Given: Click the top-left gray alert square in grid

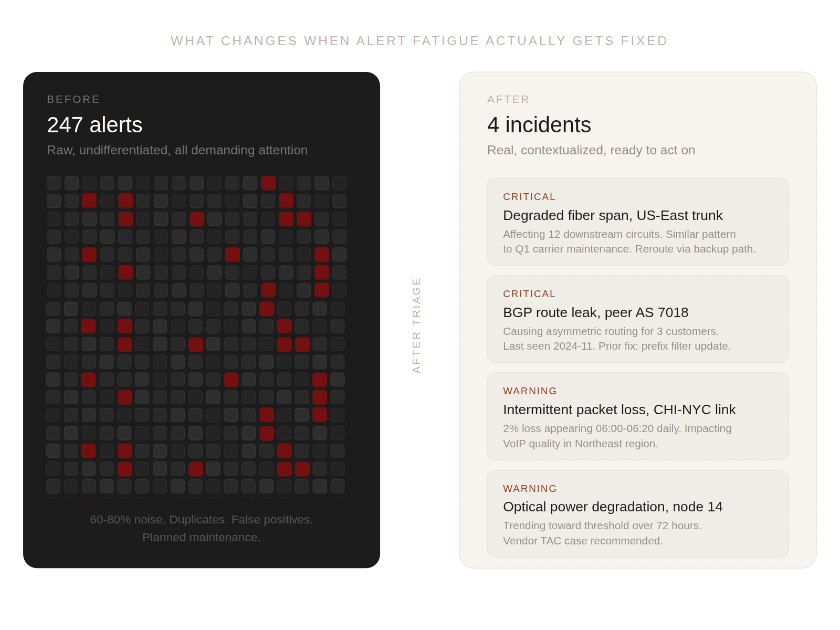Looking at the screenshot, I should (x=54, y=183).
